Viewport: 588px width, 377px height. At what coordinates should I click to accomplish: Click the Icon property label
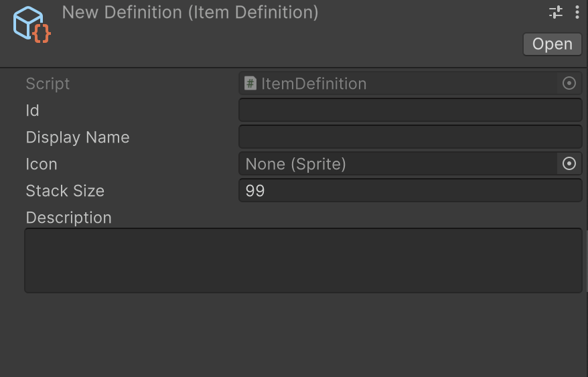[42, 164]
